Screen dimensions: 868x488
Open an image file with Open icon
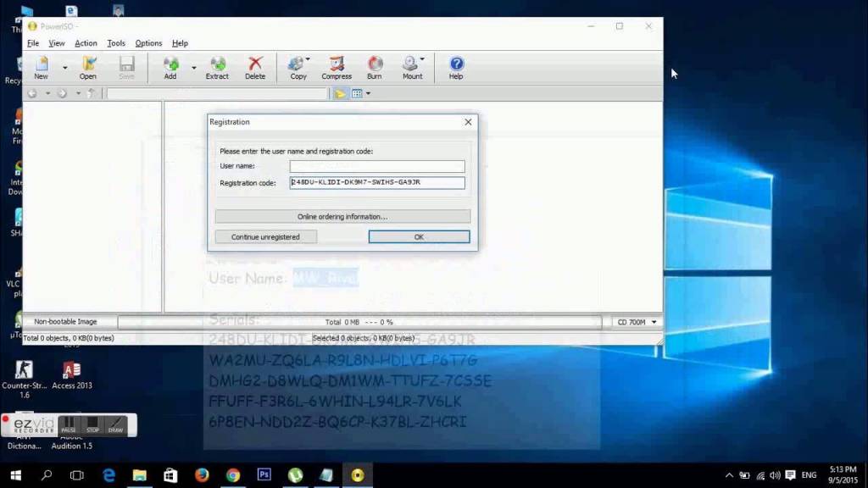[x=88, y=68]
